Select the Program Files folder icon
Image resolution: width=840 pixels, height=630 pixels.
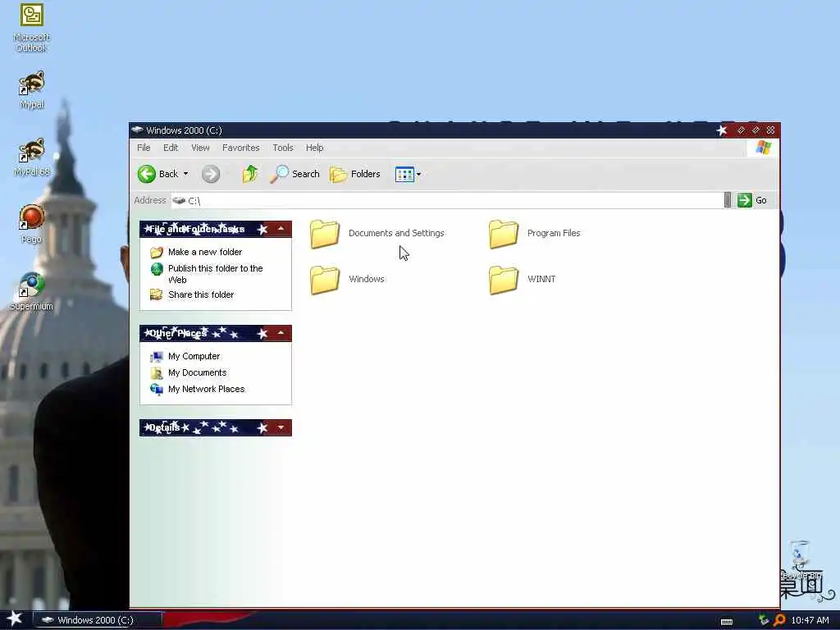point(504,234)
